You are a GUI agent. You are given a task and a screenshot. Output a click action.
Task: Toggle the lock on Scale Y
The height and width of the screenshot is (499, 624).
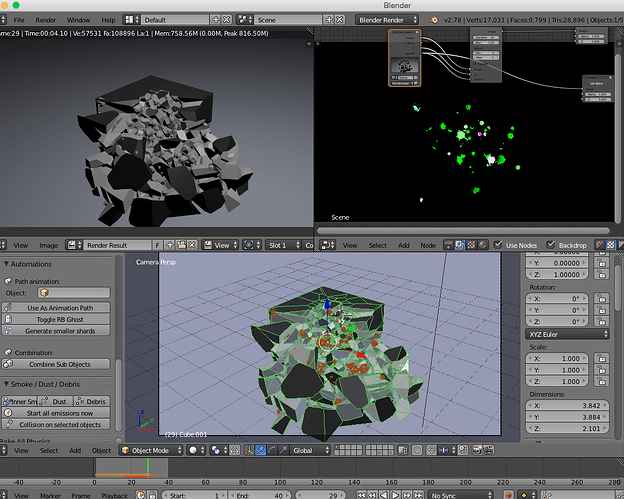pos(602,370)
